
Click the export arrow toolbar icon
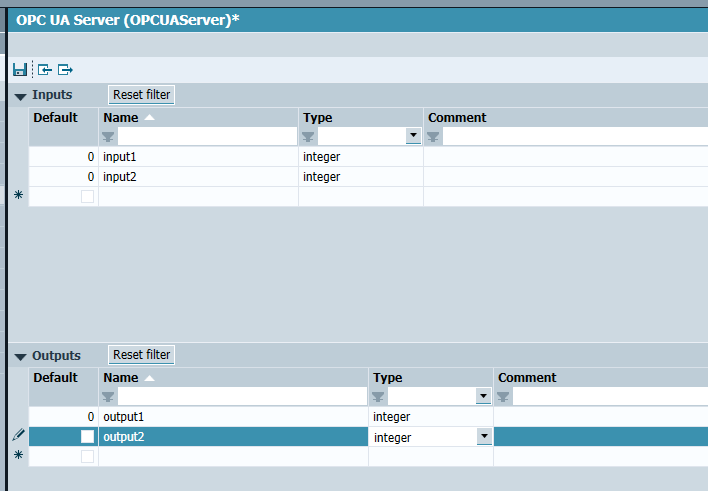(x=65, y=70)
